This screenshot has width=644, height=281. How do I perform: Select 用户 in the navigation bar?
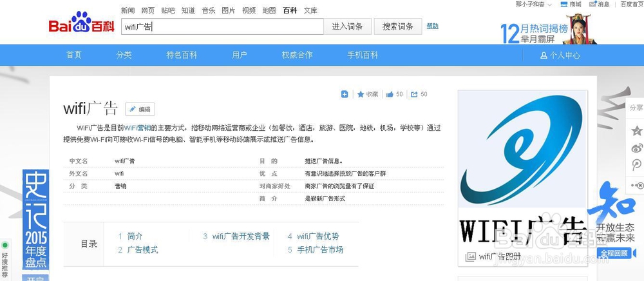(240, 55)
